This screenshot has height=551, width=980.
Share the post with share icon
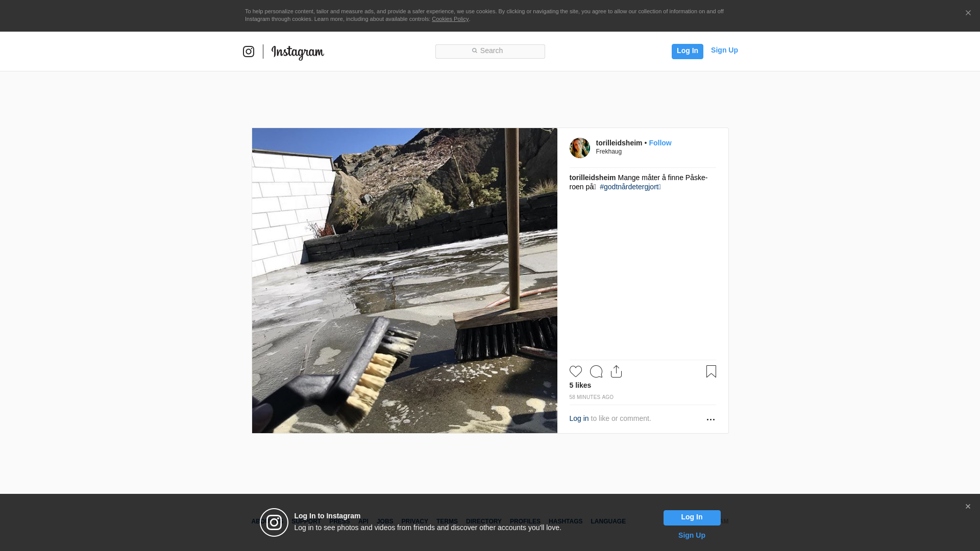click(x=616, y=371)
